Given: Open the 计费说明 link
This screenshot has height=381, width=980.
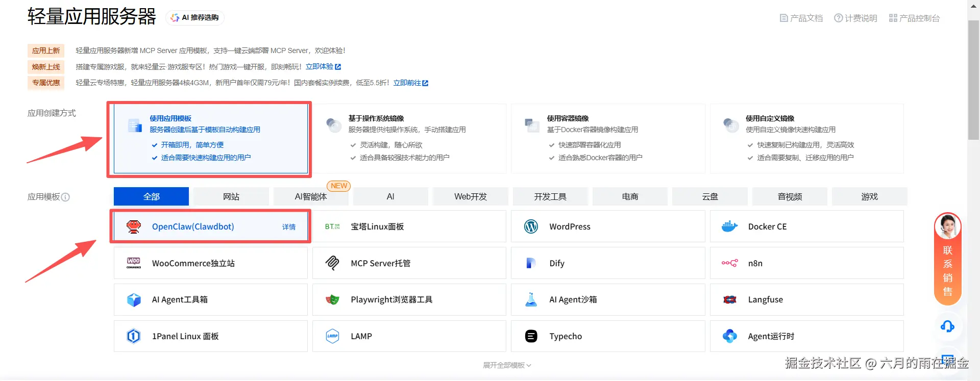Looking at the screenshot, I should click(x=855, y=18).
